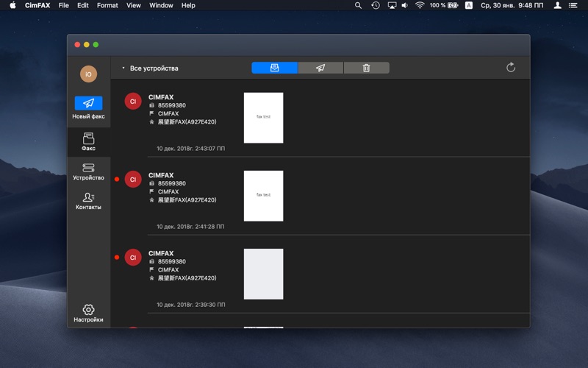Viewport: 588px width, 368px height.
Task: Select the CIMFAX sender name in the 2:41:28 fax
Action: 161,175
